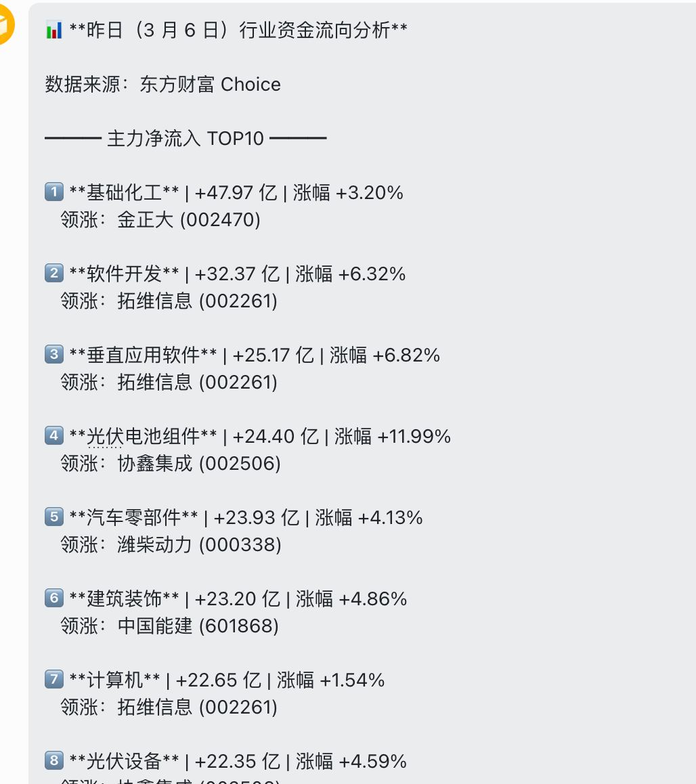Click the bar chart emoji in title
This screenshot has width=696, height=784.
[x=54, y=30]
